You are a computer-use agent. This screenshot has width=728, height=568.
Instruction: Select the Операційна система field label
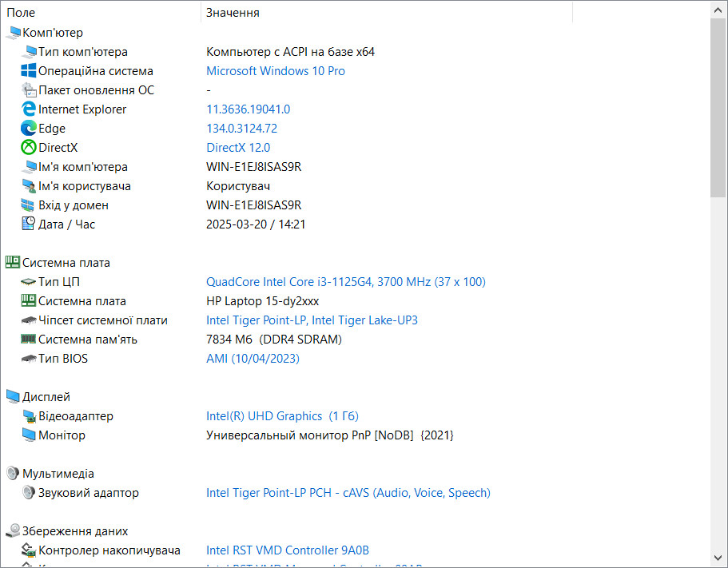96,71
